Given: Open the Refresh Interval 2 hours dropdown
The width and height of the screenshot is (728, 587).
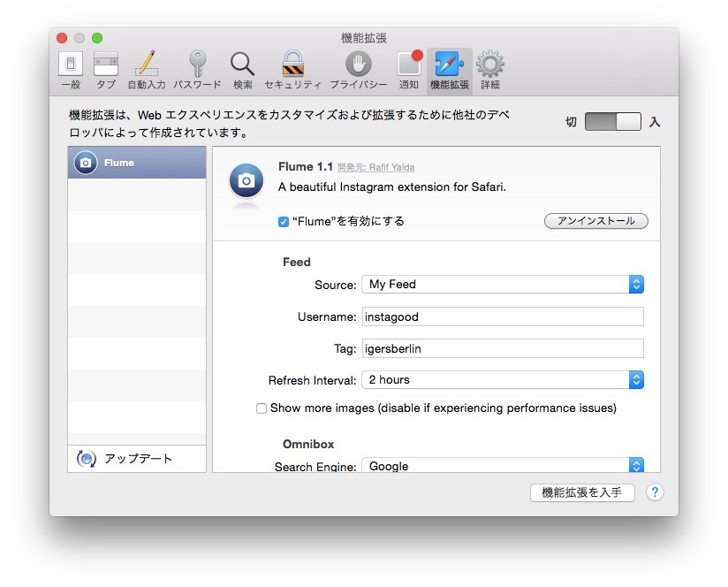Looking at the screenshot, I should [x=503, y=380].
